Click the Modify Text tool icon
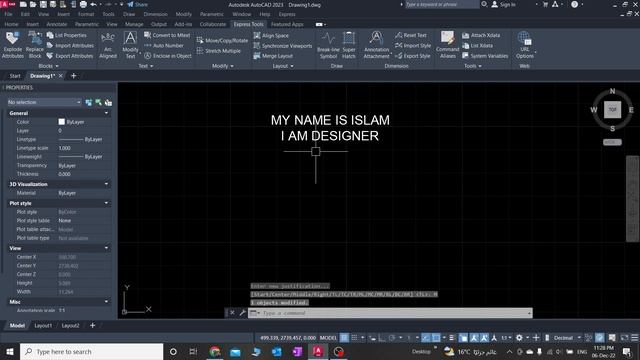 pyautogui.click(x=130, y=45)
